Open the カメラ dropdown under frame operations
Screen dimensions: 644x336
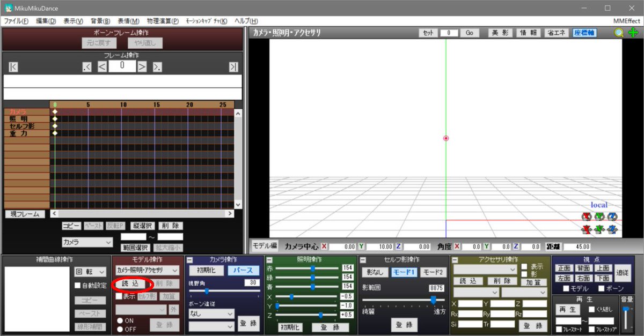pos(87,242)
